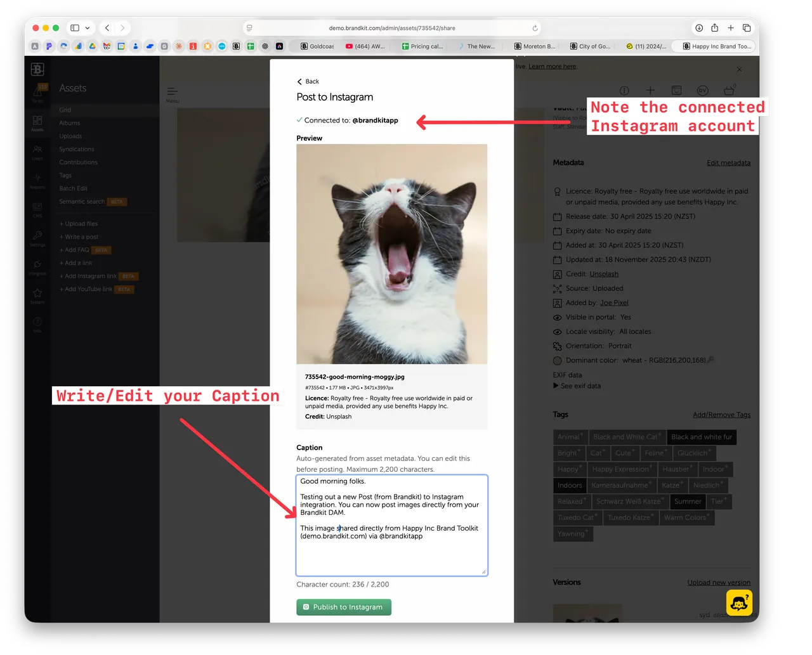Click the Publish to Instagram button
Viewport: 812px width, 655px height.
point(343,607)
